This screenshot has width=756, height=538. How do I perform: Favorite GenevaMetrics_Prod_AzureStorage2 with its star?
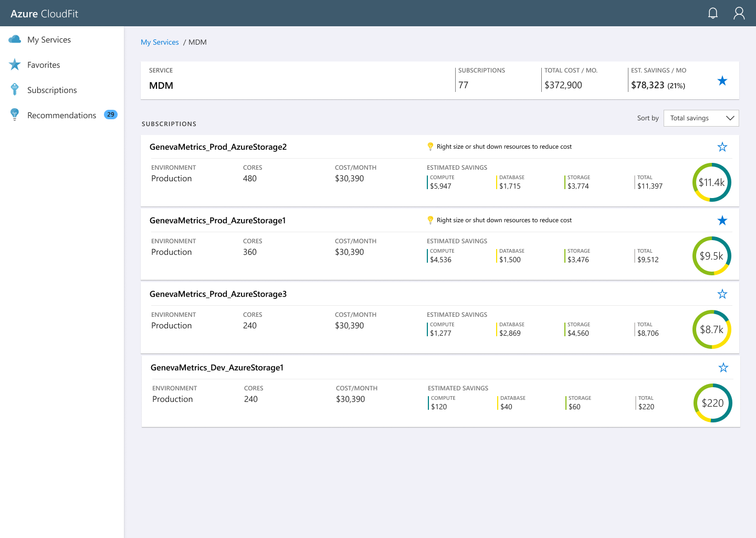722,147
